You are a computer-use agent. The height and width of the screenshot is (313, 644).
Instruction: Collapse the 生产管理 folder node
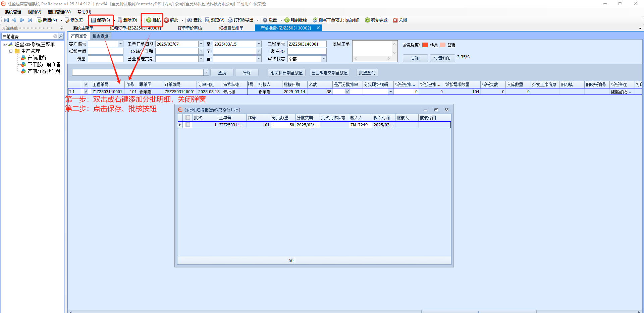click(11, 51)
